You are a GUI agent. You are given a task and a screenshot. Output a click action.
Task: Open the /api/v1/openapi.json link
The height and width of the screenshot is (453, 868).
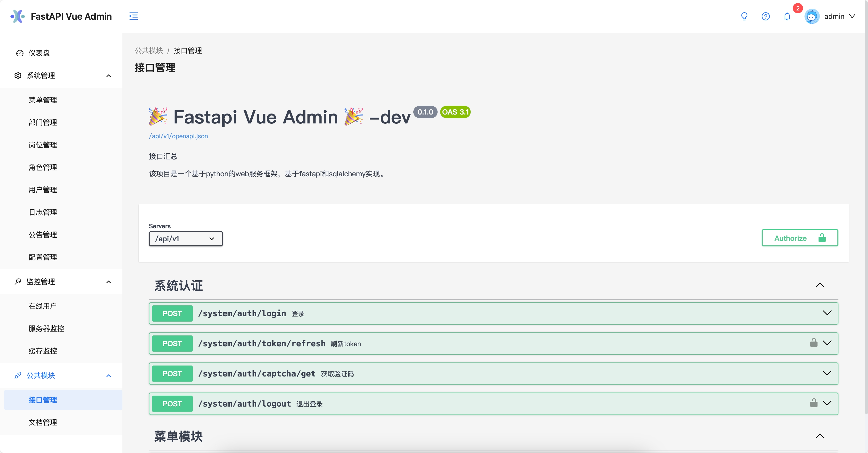(x=178, y=136)
